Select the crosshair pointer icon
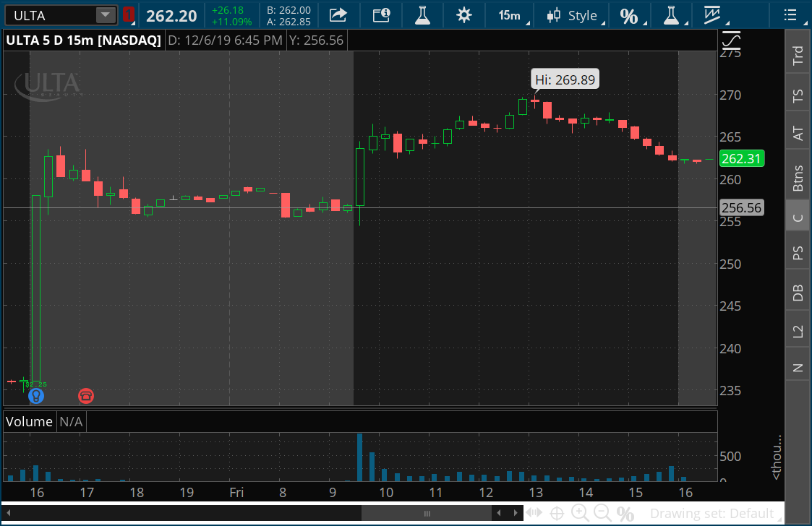Image resolution: width=812 pixels, height=526 pixels. 557,513
